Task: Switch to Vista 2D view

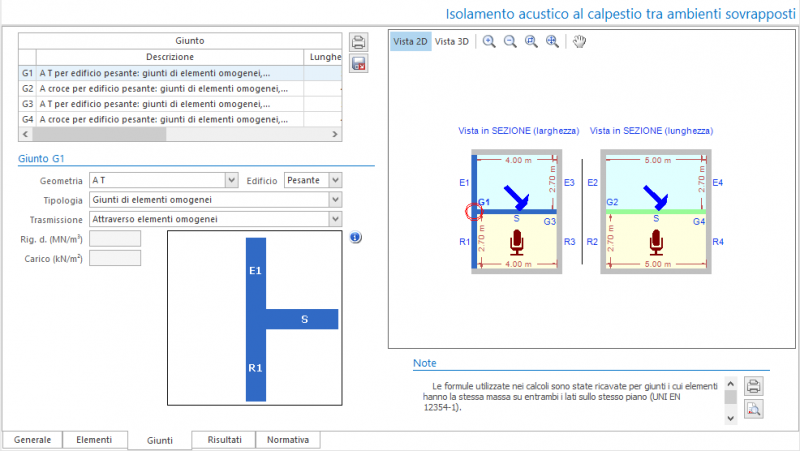Action: [x=410, y=41]
